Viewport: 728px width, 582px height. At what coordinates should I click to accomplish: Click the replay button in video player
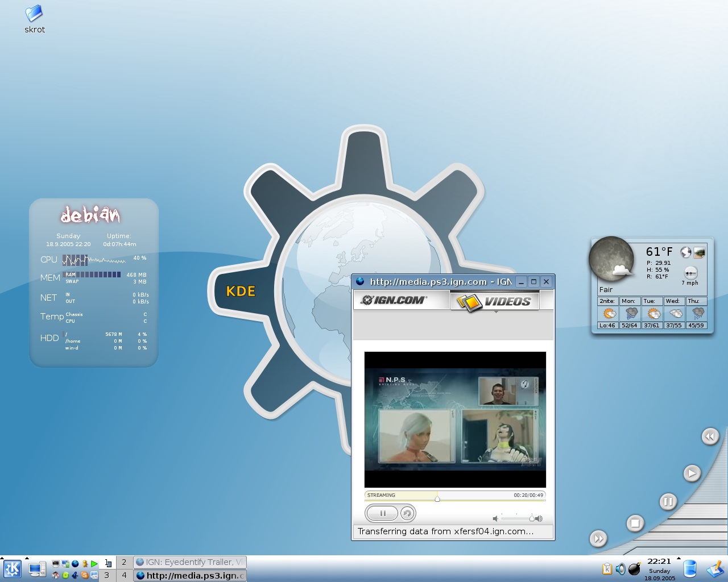[407, 514]
